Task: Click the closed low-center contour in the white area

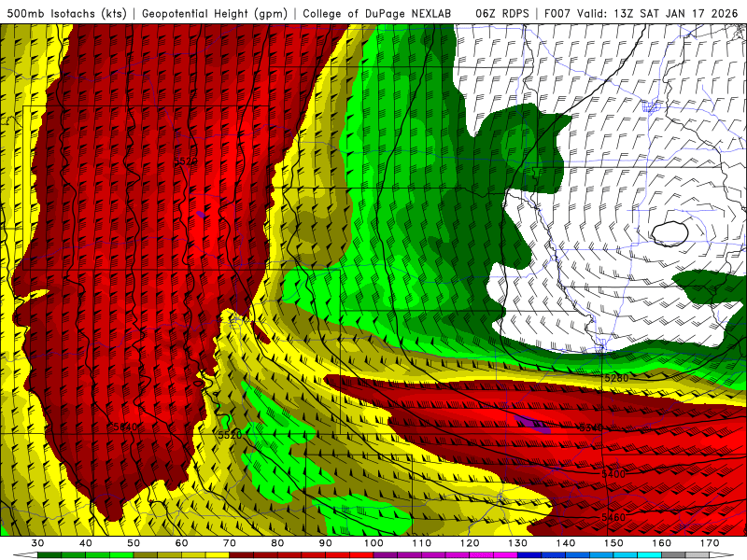Action: (x=669, y=234)
